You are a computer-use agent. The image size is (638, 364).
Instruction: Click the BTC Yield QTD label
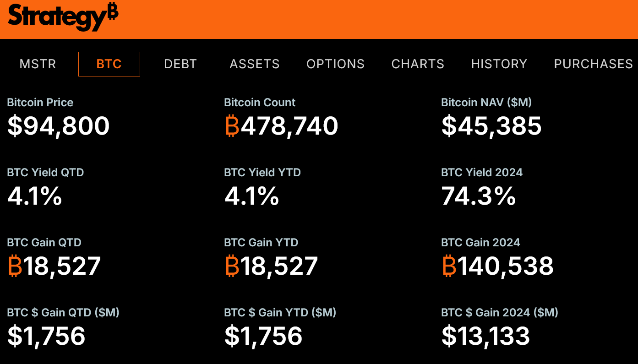[x=45, y=173]
